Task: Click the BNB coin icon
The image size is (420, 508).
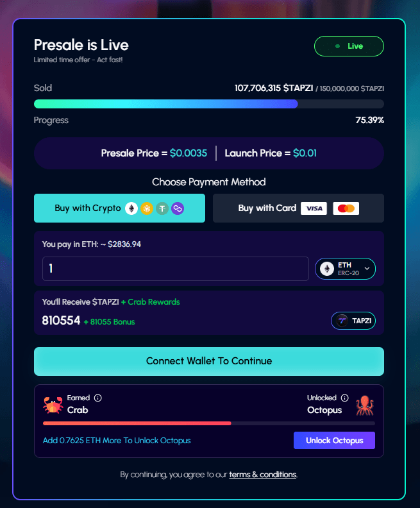Action: pos(147,208)
